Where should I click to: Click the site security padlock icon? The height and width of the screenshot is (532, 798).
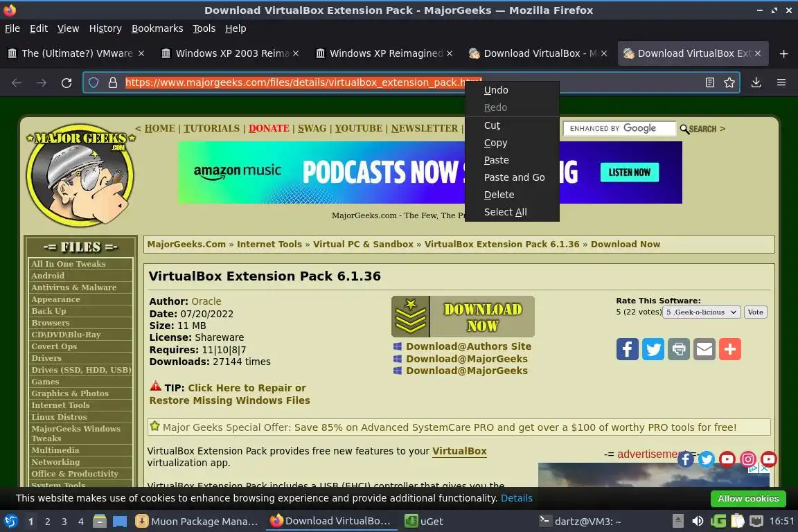(x=113, y=82)
